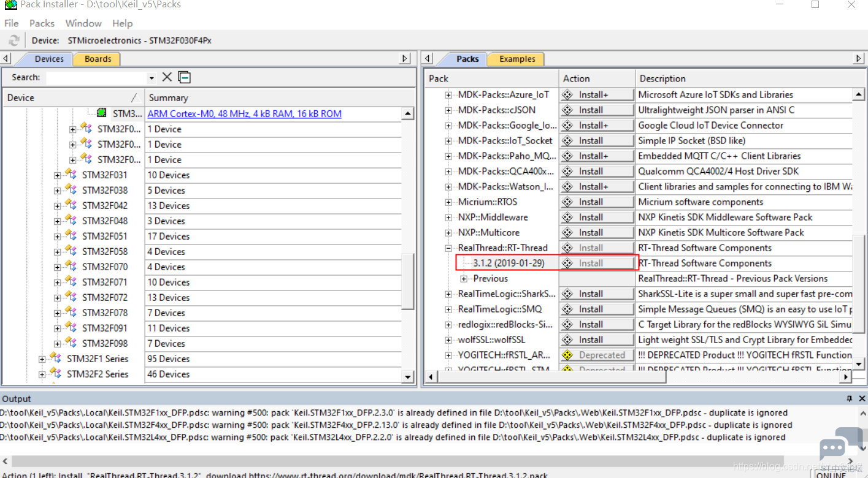Expand the STM32F042 device group
868x478 pixels.
pos(58,206)
